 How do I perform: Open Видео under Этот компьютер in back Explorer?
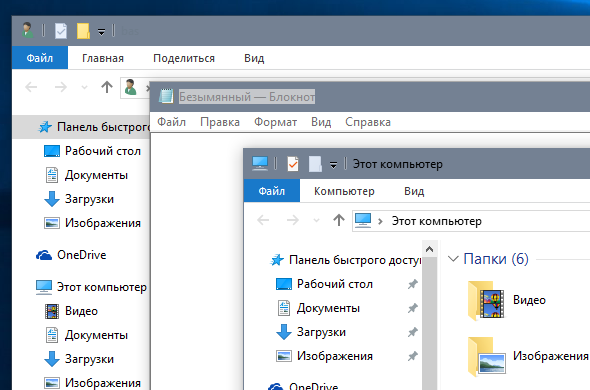[71, 311]
